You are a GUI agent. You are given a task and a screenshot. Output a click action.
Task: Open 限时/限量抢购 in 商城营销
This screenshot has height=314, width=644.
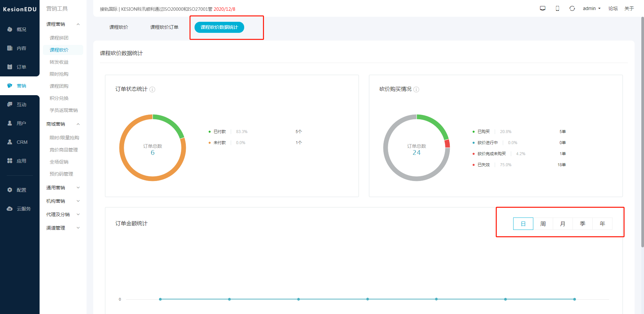click(x=64, y=138)
